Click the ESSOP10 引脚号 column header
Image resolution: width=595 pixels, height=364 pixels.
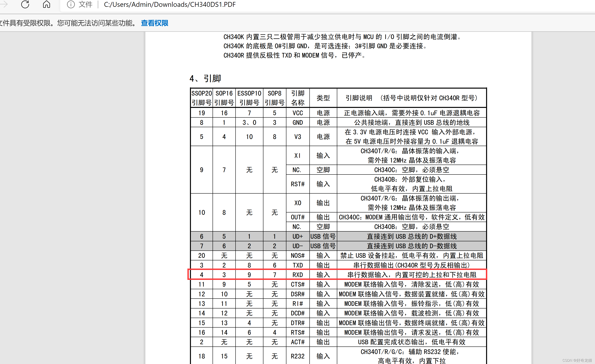coord(249,98)
